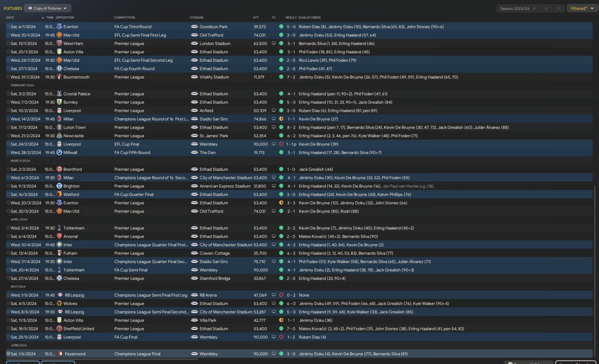Click the stadium icon beside Anfield
The width and height of the screenshot is (599, 364).
click(x=194, y=111)
